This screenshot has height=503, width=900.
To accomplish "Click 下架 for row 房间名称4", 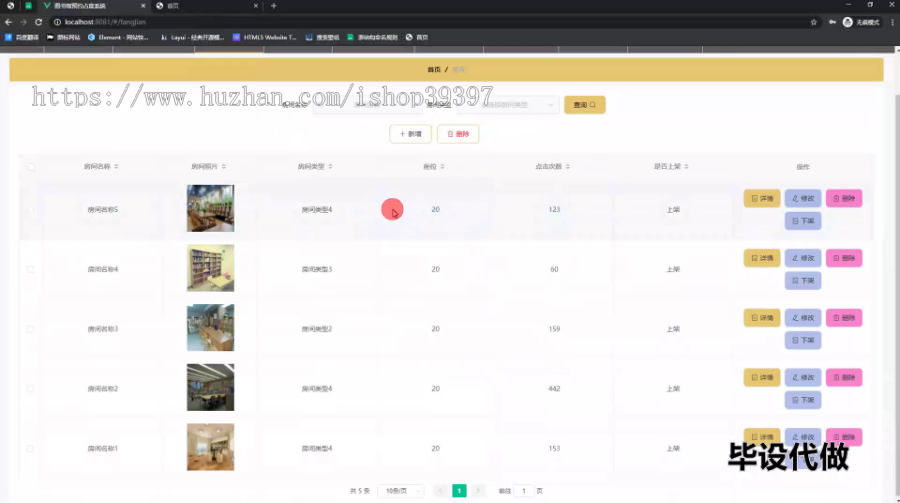I will pos(803,281).
